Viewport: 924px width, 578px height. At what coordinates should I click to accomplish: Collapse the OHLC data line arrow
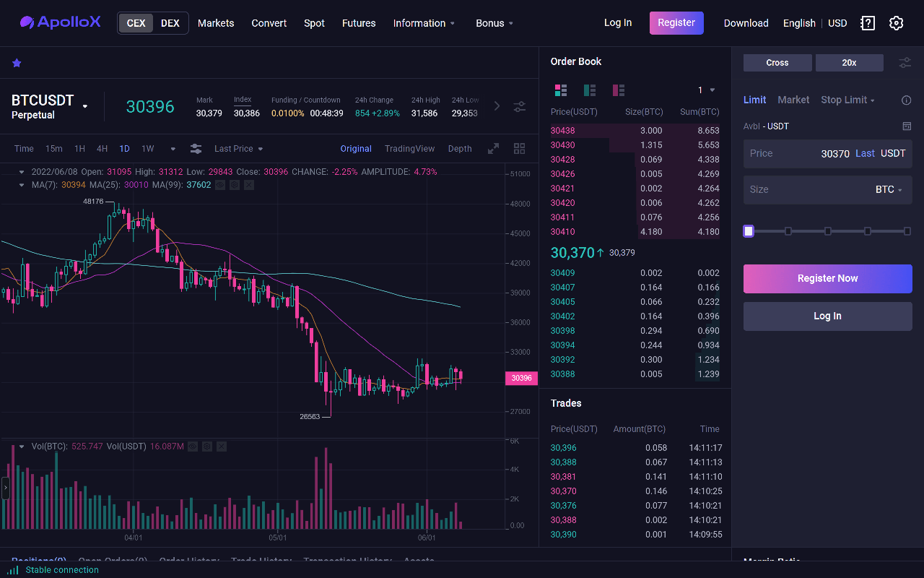[22, 172]
